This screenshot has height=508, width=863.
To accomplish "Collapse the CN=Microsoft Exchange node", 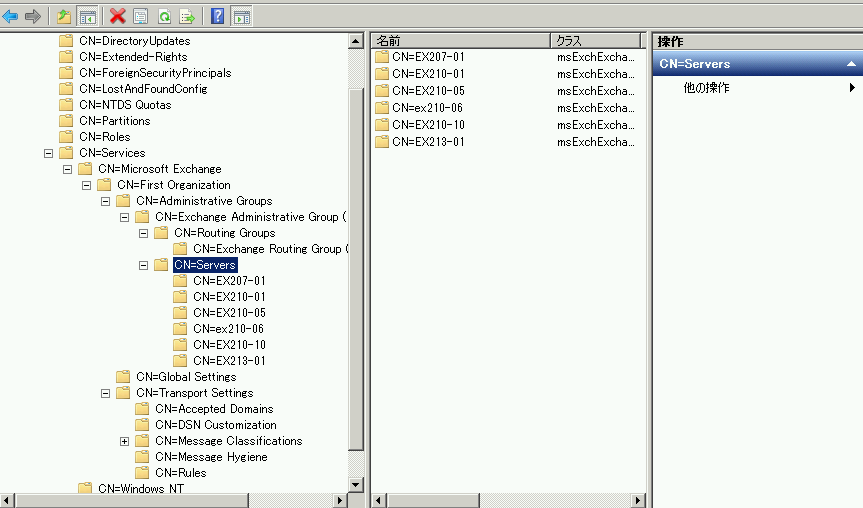I will tap(67, 170).
